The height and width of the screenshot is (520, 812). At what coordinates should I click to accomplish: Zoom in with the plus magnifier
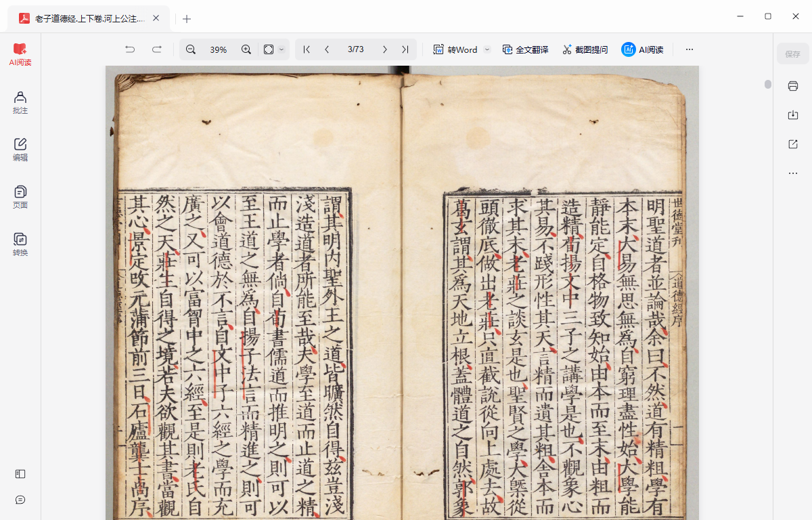pyautogui.click(x=246, y=49)
